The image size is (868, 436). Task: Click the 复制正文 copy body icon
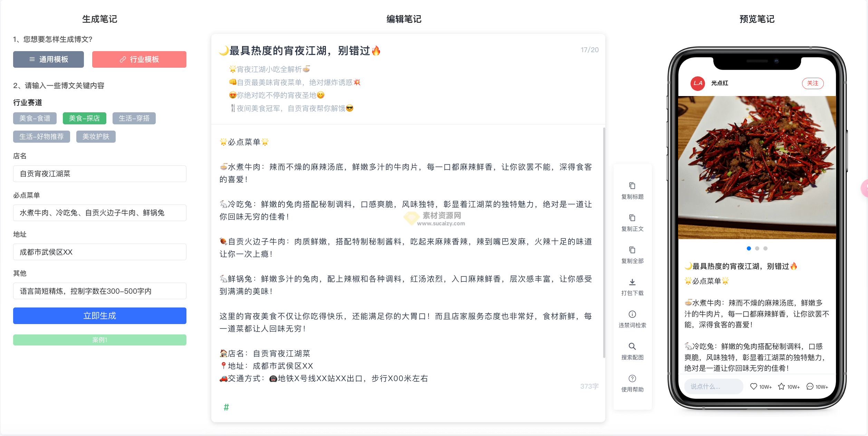tap(632, 218)
